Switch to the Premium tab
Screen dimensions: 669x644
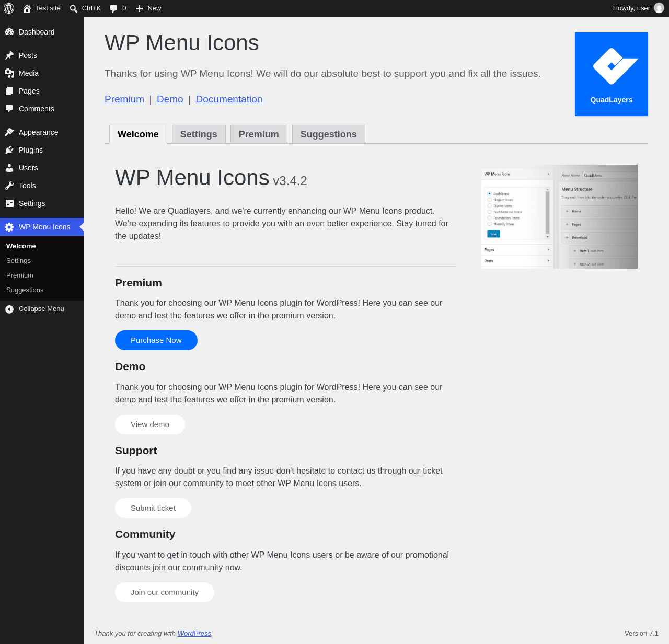pyautogui.click(x=259, y=134)
